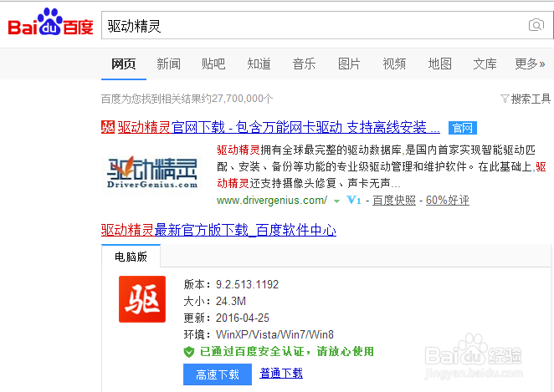Image resolution: width=554 pixels, height=392 pixels.
Task: Click environment text WinXP/Vista/Win7/Win8
Action: coord(274,334)
